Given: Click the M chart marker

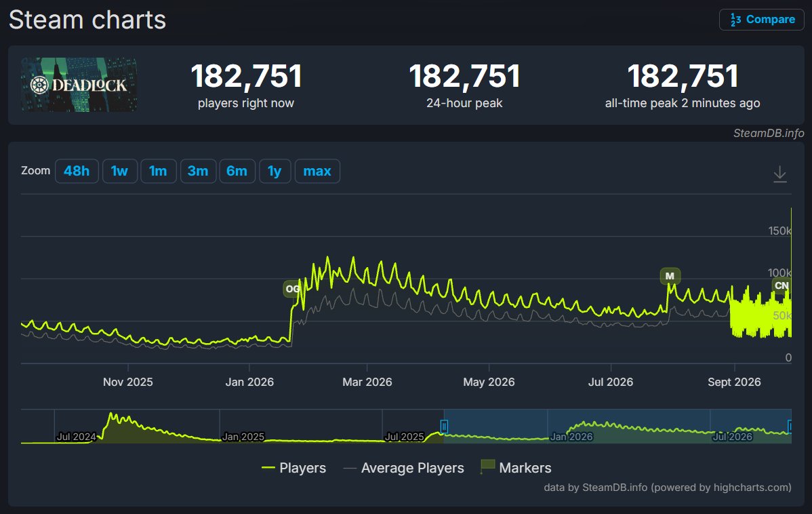Looking at the screenshot, I should pos(670,276).
